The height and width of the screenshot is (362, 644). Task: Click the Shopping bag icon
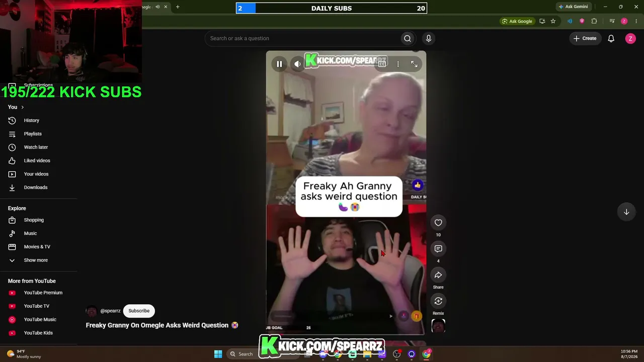pyautogui.click(x=12, y=220)
